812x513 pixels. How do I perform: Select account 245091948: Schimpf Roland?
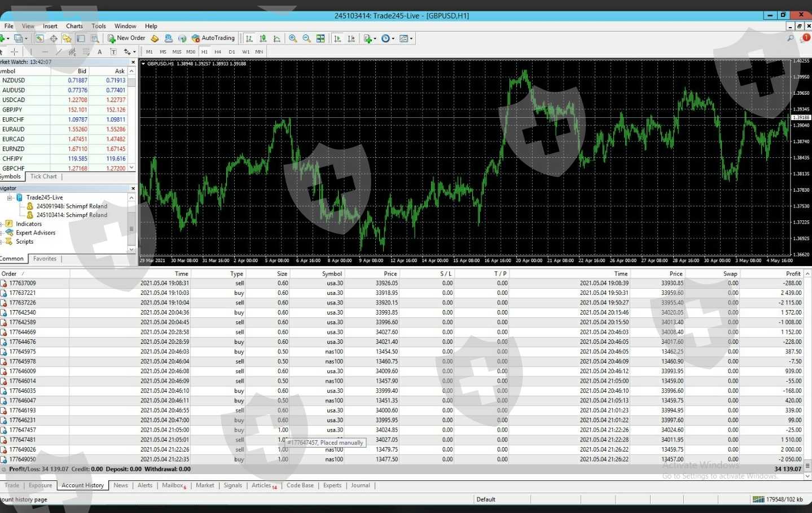pos(72,206)
